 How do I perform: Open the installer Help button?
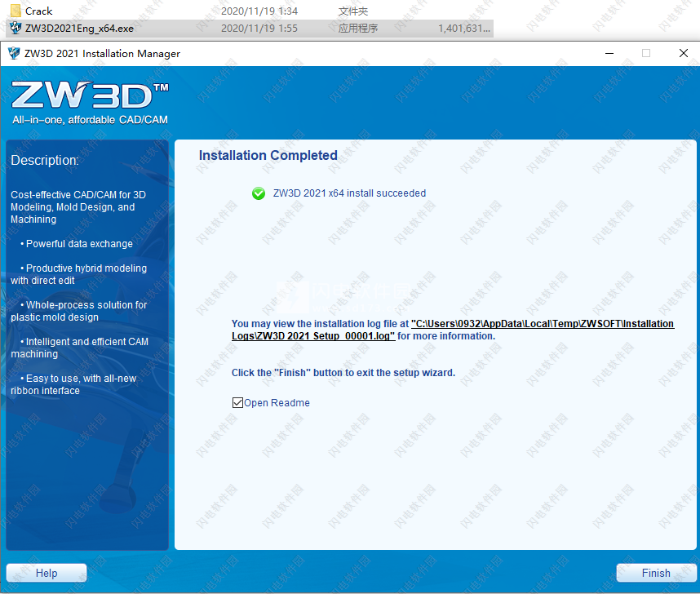click(x=47, y=573)
